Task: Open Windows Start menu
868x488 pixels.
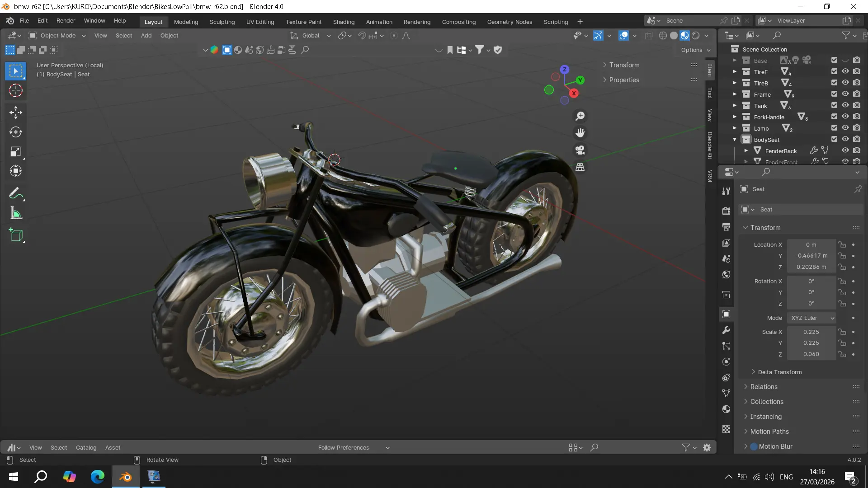Action: pos(14,477)
